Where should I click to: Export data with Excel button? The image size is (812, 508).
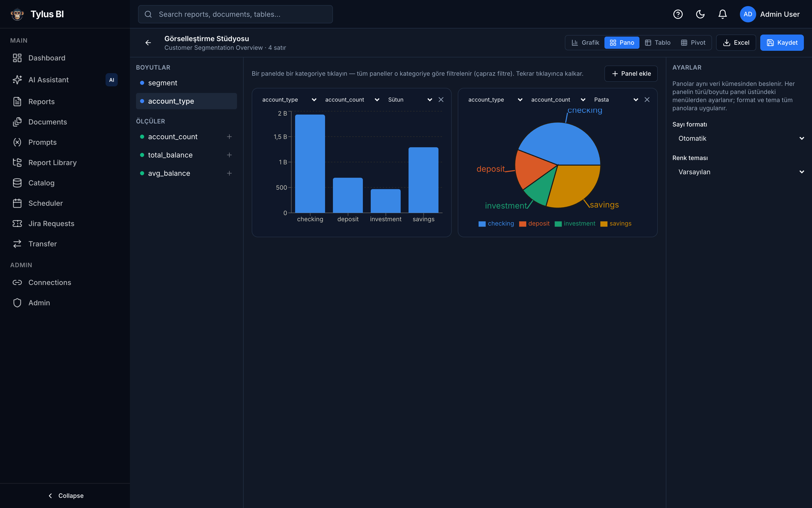(x=736, y=43)
